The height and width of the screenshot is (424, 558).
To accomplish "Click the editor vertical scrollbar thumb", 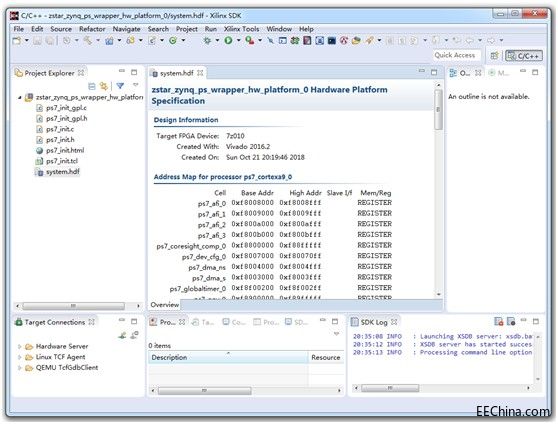I will (438, 110).
